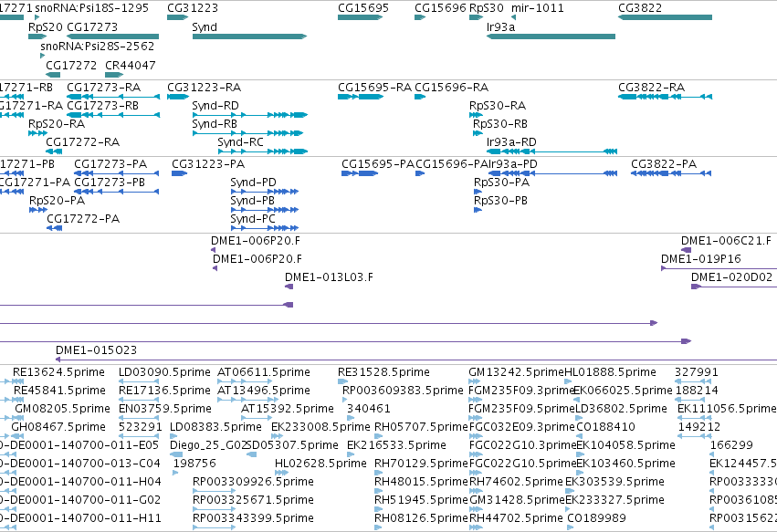Select BAC label DME1-020D02
777x532 pixels.
pyautogui.click(x=732, y=277)
